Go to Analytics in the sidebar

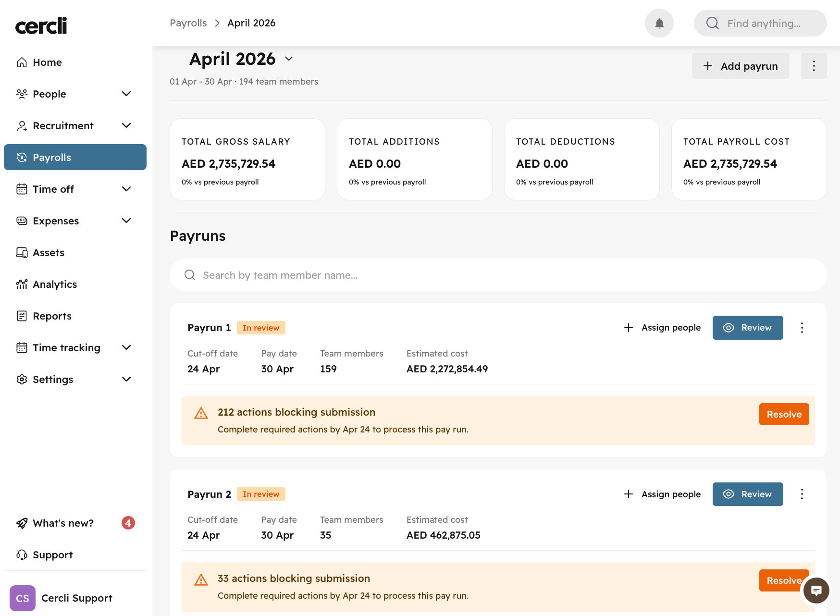coord(55,284)
